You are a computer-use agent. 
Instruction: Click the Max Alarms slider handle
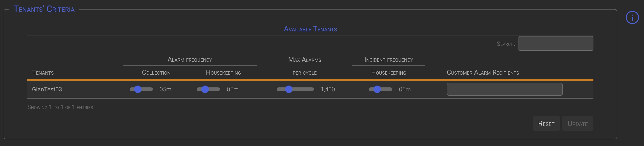(289, 90)
